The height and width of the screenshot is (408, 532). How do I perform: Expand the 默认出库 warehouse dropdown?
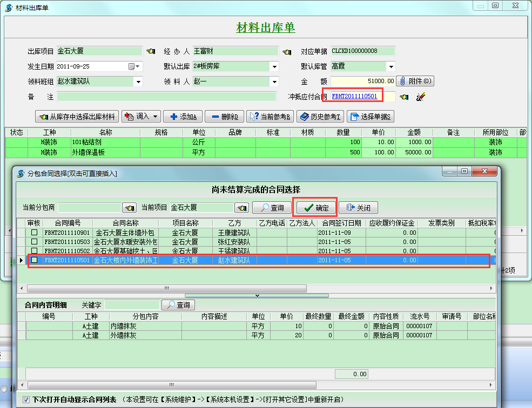(274, 67)
